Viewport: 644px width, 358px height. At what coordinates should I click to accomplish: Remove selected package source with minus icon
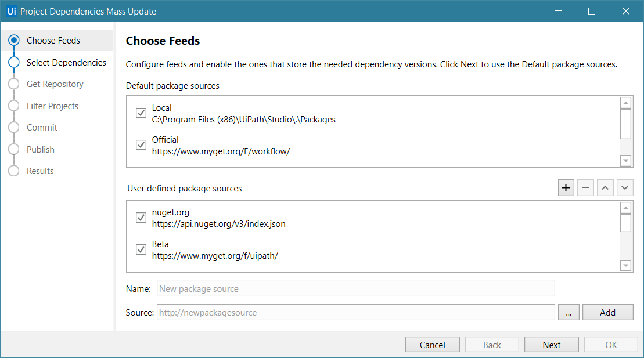(x=586, y=188)
